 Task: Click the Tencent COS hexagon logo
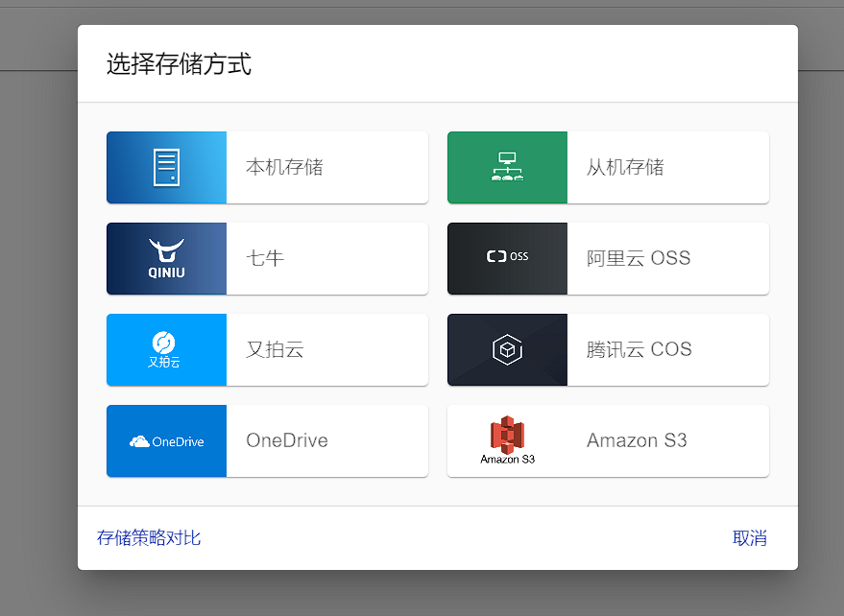507,349
